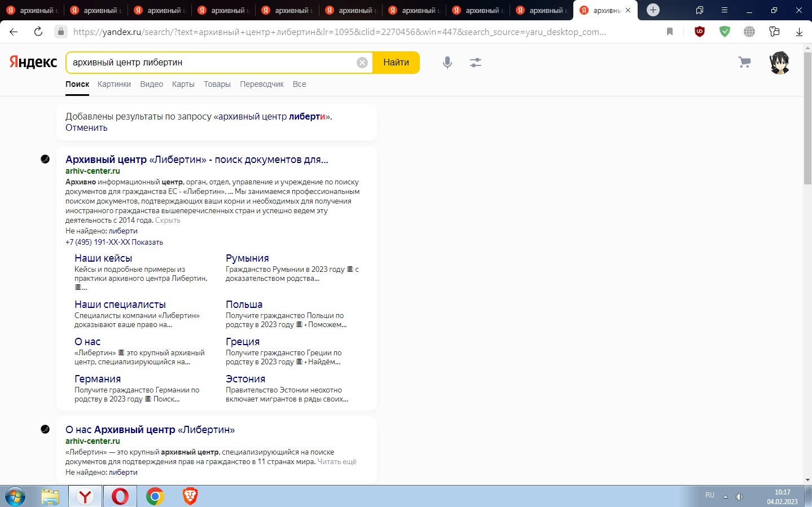Collapse the snippet with Скрыть
812x507 pixels.
tap(168, 221)
